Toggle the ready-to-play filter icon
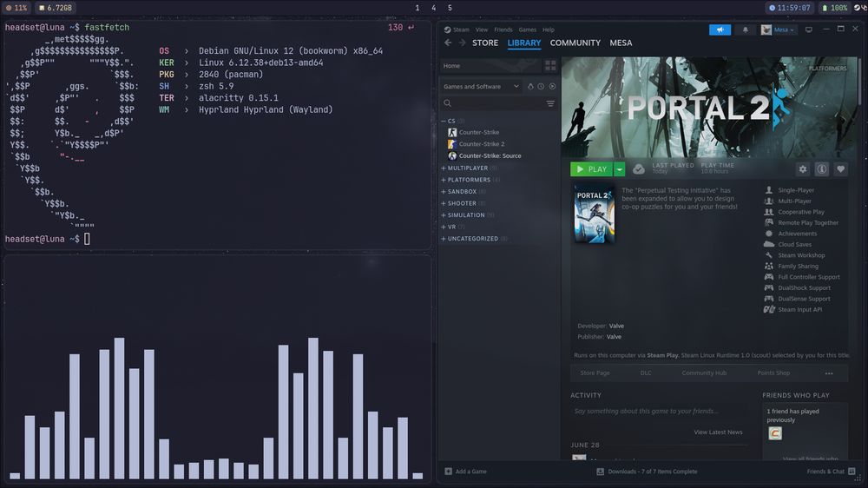The width and height of the screenshot is (868, 488). point(552,87)
